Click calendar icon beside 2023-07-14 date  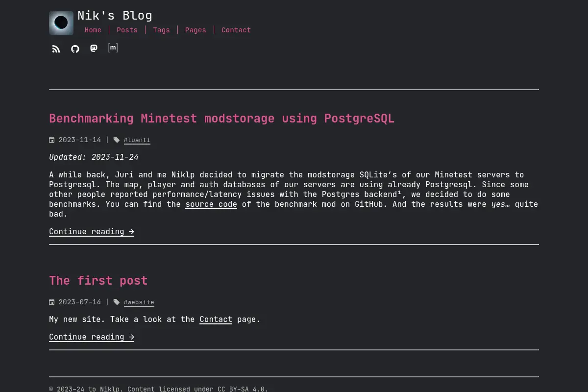click(x=52, y=302)
